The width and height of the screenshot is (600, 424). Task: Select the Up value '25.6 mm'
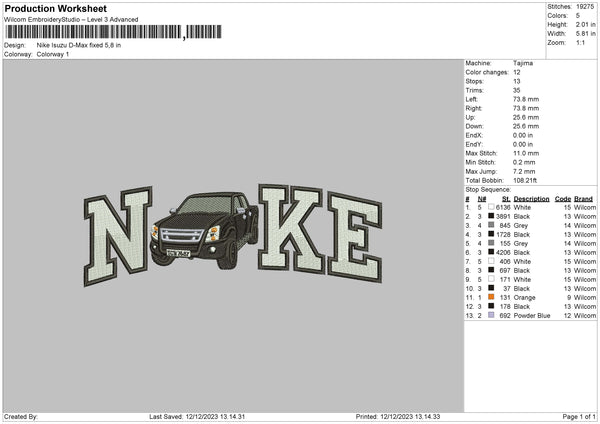pos(526,117)
